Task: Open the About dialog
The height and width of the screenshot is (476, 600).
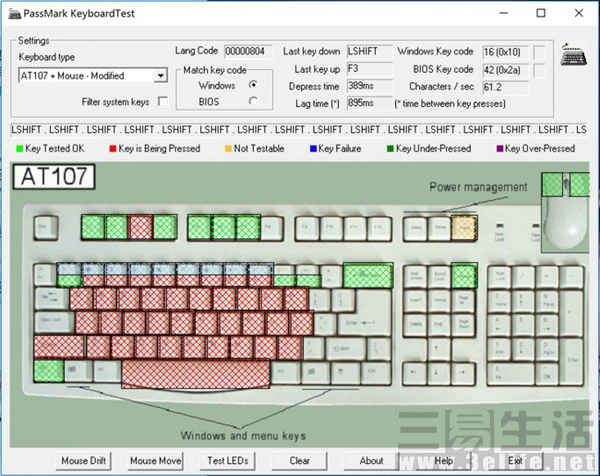Action: click(371, 461)
